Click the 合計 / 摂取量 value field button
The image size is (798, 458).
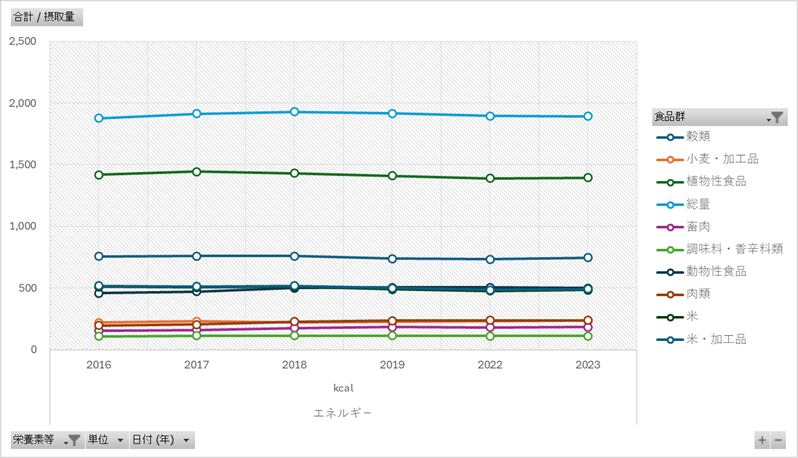click(46, 17)
